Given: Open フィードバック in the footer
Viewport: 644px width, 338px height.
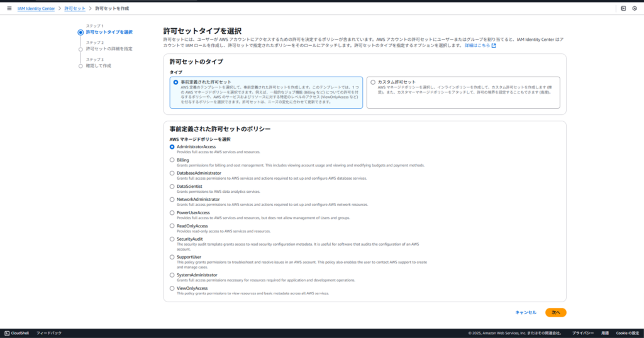Looking at the screenshot, I should click(x=49, y=333).
